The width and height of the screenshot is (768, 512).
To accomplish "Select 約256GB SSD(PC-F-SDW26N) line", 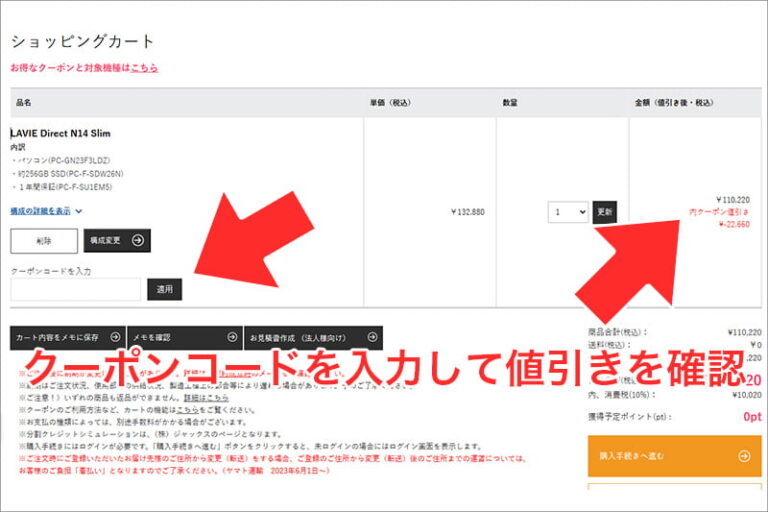I will 70,174.
